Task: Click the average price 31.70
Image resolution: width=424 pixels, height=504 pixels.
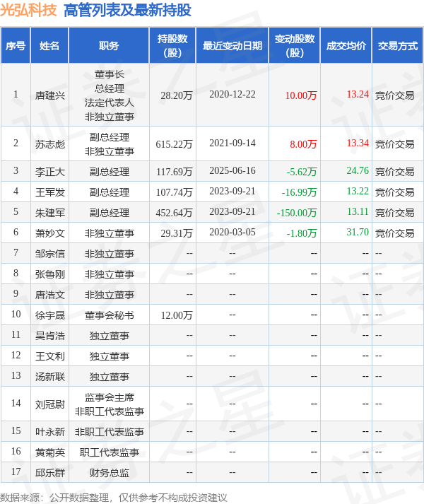Action: pos(358,232)
